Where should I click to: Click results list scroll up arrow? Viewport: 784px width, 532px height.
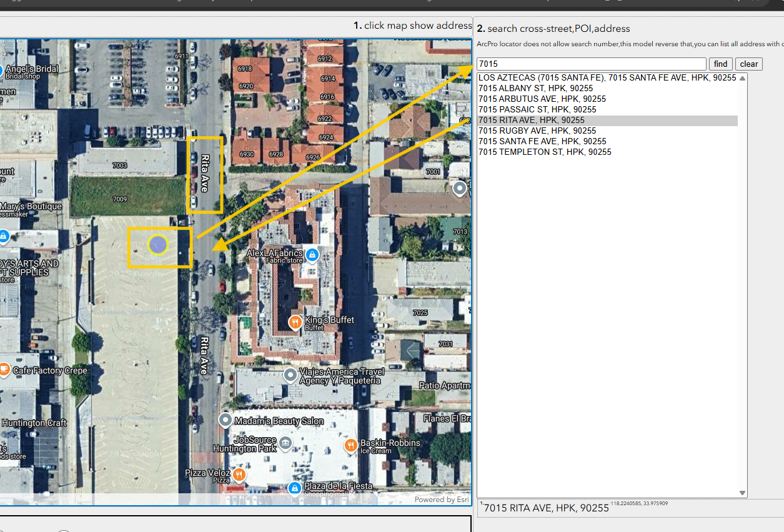pos(742,78)
